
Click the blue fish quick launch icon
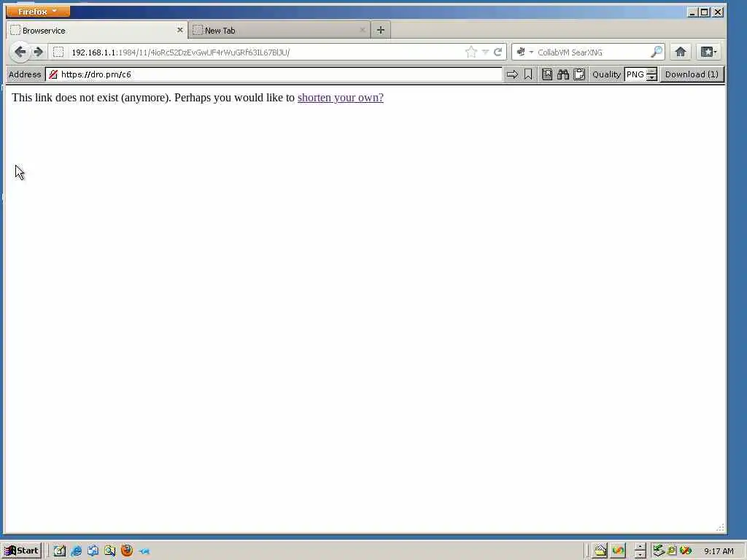pyautogui.click(x=144, y=551)
